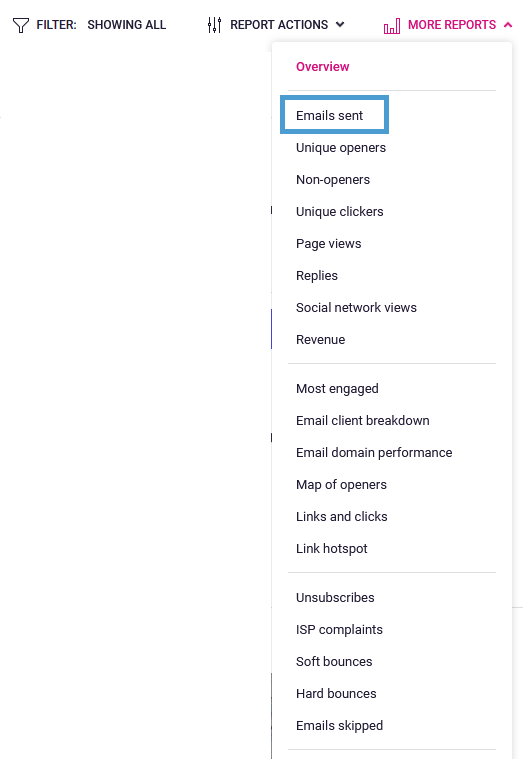Collapse the More Reports menu chevron
Screen dimensions: 523x769
click(x=508, y=25)
